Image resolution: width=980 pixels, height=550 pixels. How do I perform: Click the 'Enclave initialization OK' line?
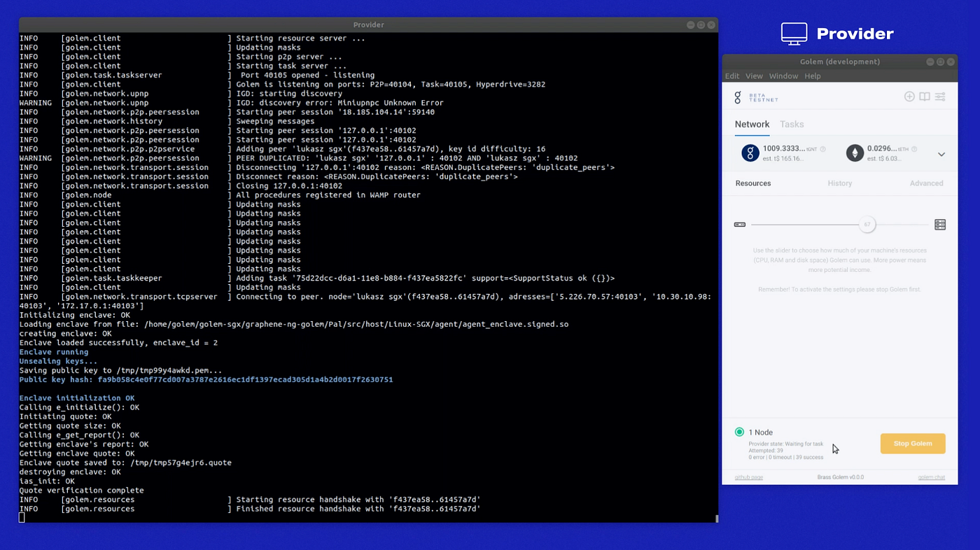(x=77, y=398)
